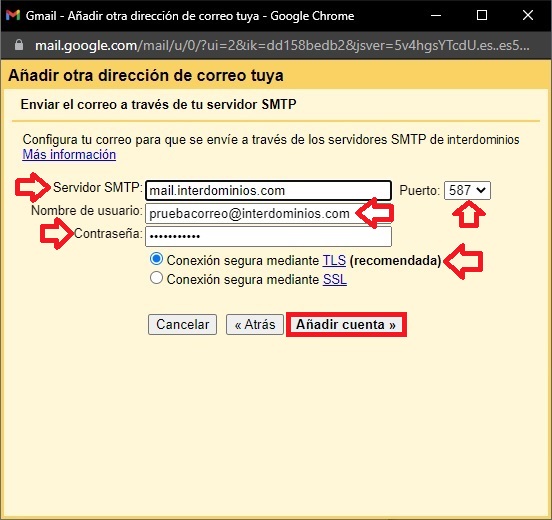Close the Gmail popup window

528,15
